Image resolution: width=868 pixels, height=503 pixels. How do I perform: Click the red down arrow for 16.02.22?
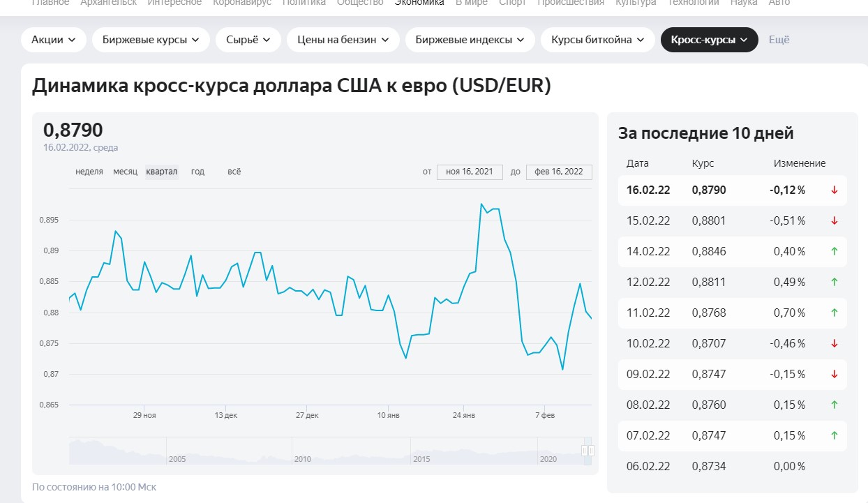(835, 190)
